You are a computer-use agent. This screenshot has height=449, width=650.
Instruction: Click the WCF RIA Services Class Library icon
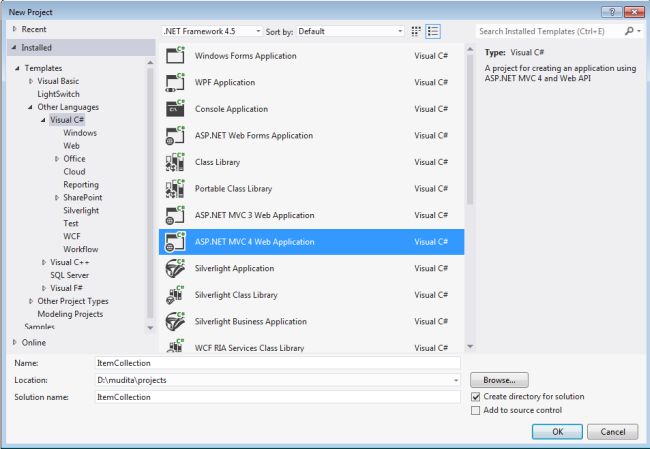(x=175, y=346)
